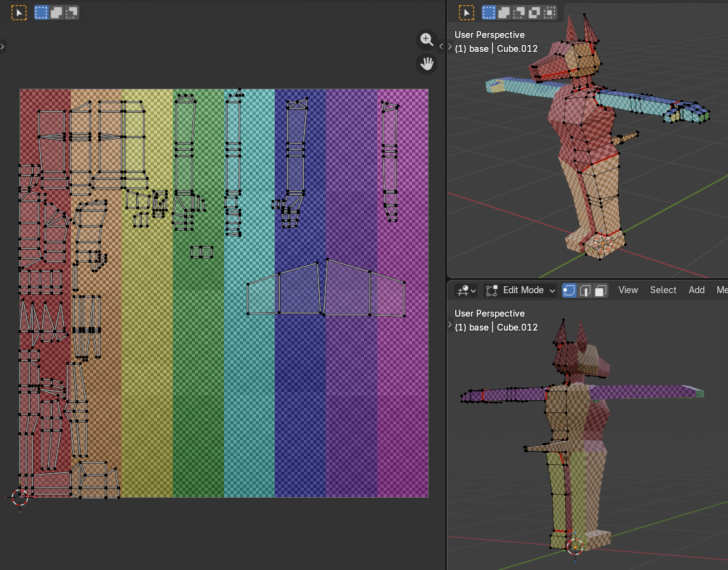This screenshot has width=728, height=570.
Task: Expand the UV editor left toolbar chevron
Action: (x=3, y=46)
